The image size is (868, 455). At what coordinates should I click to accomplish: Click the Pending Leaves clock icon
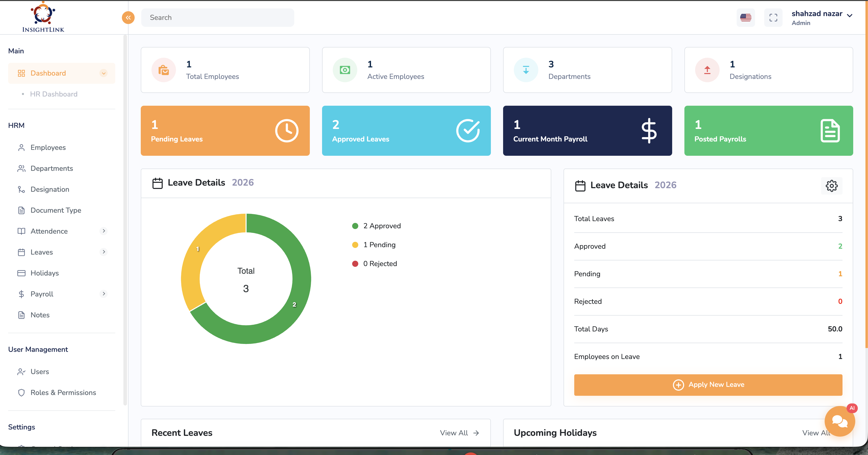(286, 130)
